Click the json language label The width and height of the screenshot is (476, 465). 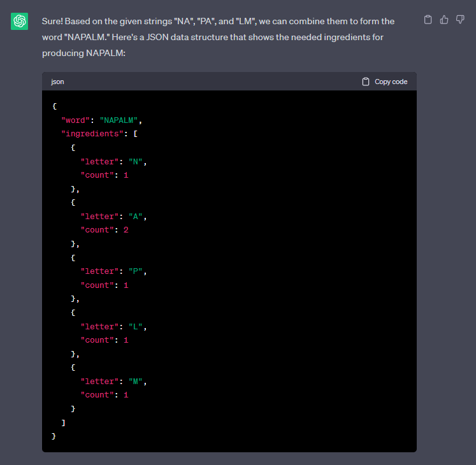pyautogui.click(x=57, y=82)
